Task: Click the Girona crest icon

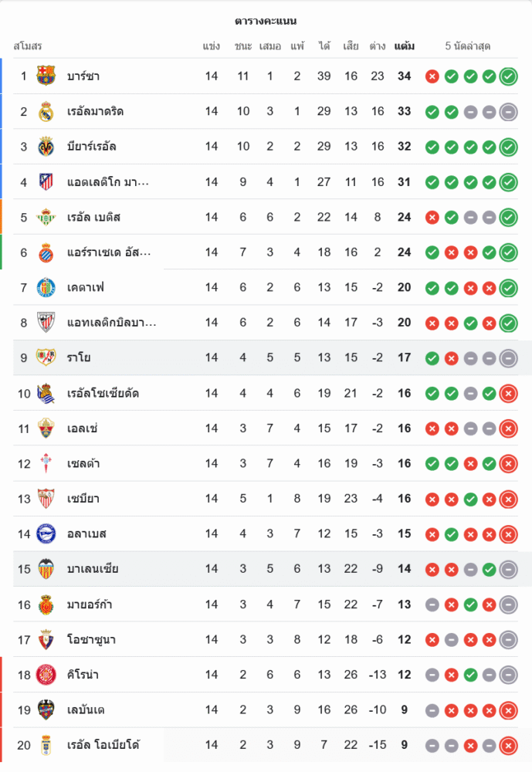Action: pyautogui.click(x=46, y=675)
